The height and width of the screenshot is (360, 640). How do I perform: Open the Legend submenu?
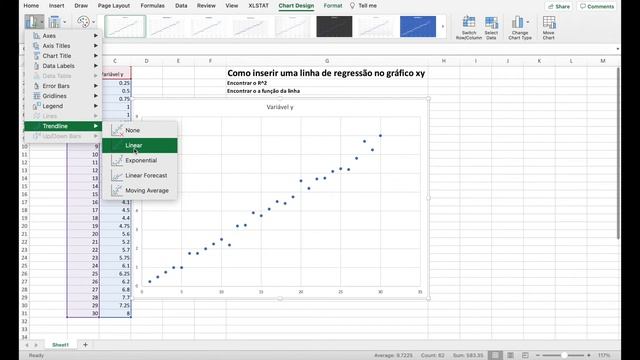(x=63, y=106)
